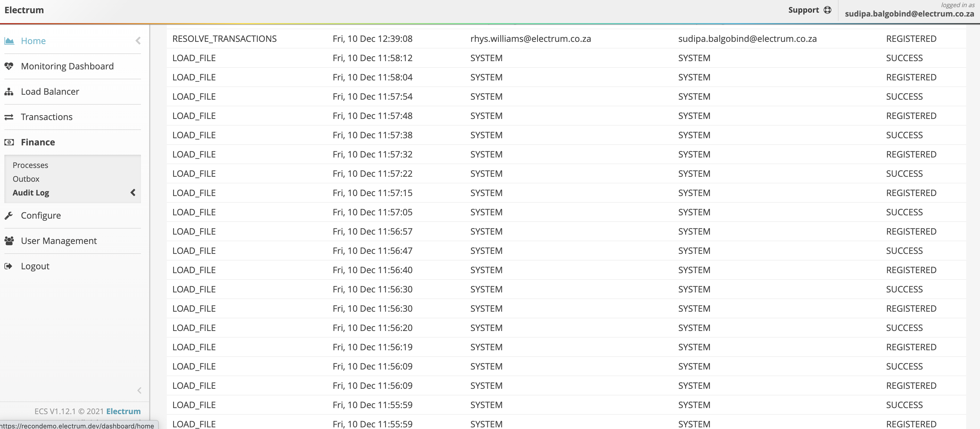This screenshot has width=980, height=429.
Task: Select the LOAD_FILE row at 11:58:12
Action: click(194, 58)
